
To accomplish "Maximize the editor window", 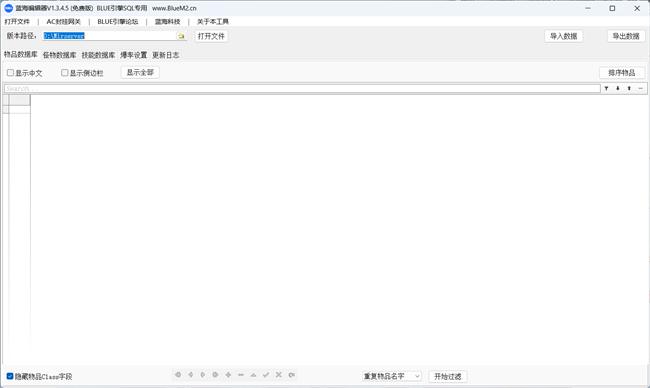I will click(612, 8).
